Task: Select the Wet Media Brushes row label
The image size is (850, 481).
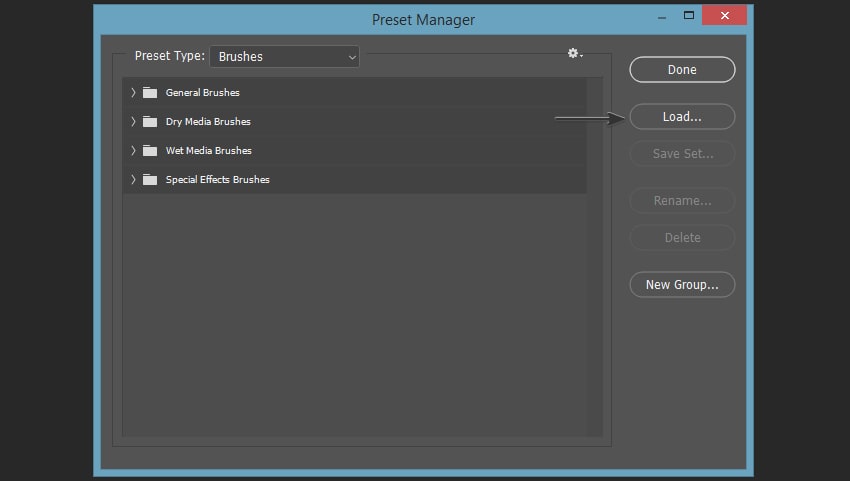Action: [209, 150]
